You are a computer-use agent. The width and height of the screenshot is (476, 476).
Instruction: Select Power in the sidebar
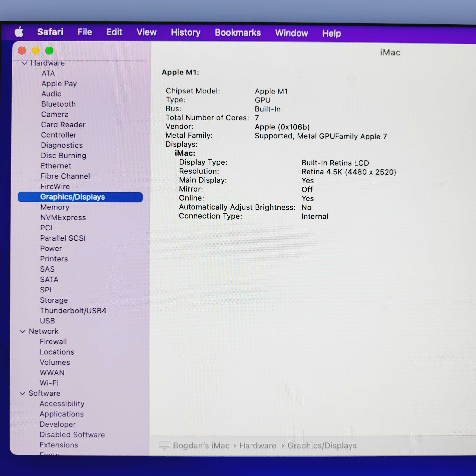click(x=51, y=249)
